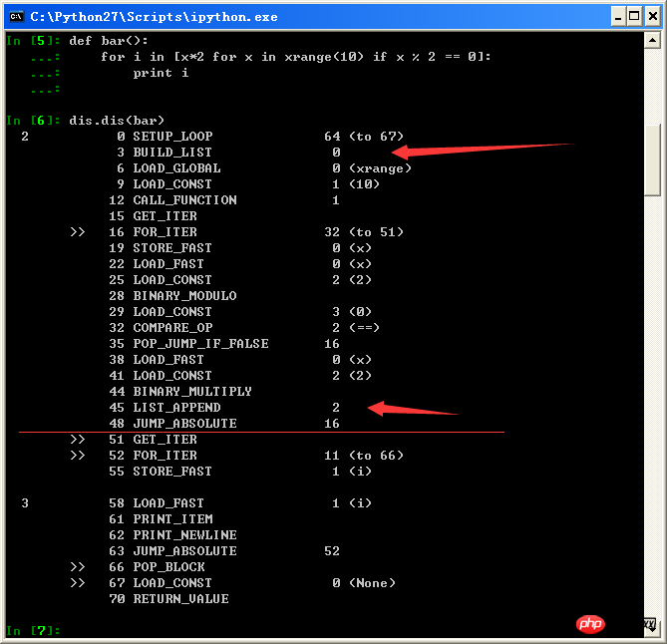Screen dimensions: 667x644
Task: Click the 'In [6]:' prompt
Action: pyautogui.click(x=33, y=121)
